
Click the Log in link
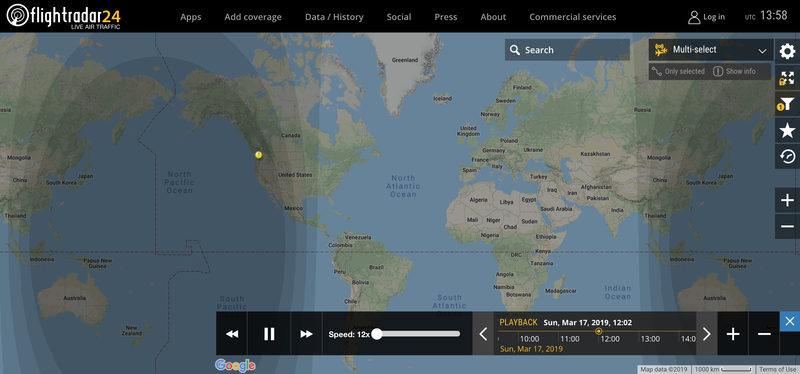point(714,17)
